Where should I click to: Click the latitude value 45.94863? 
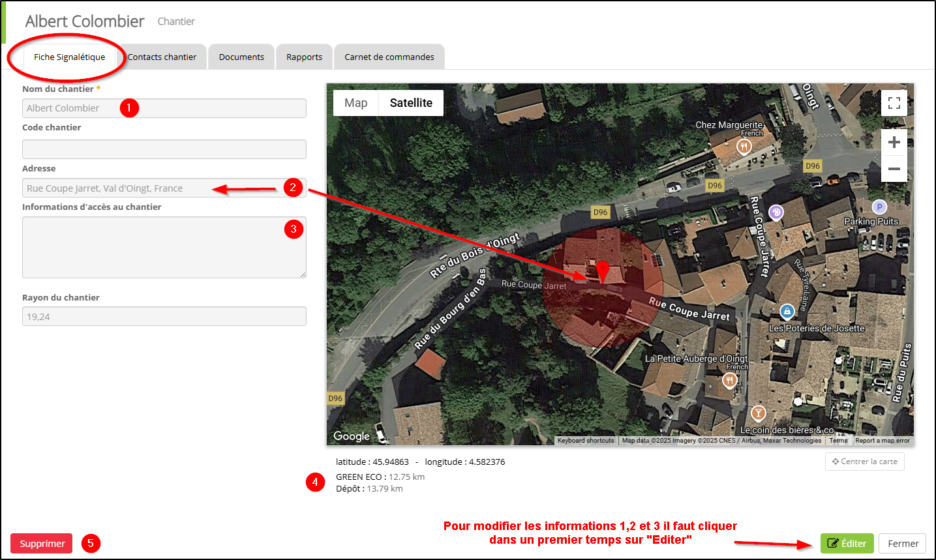391,462
